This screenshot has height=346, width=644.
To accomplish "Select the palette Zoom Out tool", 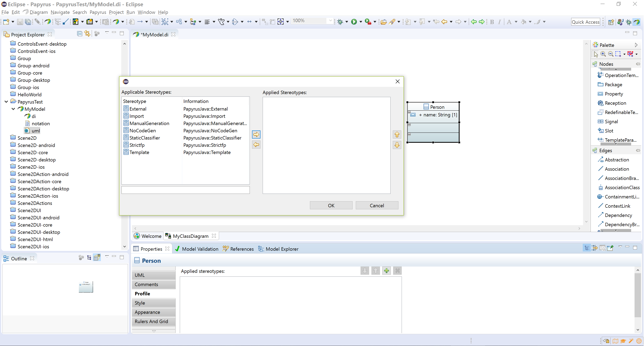I will tap(611, 54).
